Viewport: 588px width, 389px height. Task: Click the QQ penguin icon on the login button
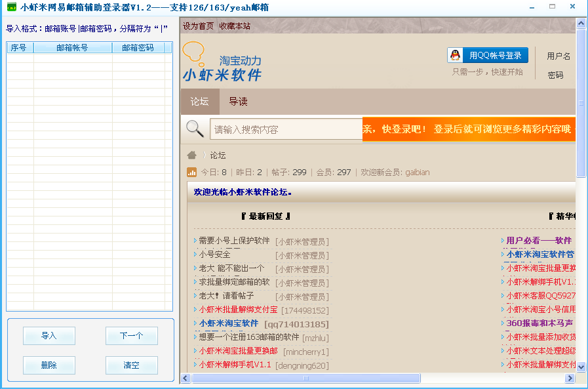[455, 55]
